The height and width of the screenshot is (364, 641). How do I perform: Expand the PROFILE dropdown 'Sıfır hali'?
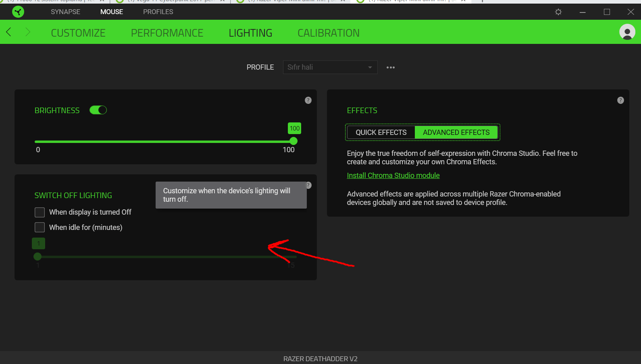[330, 67]
